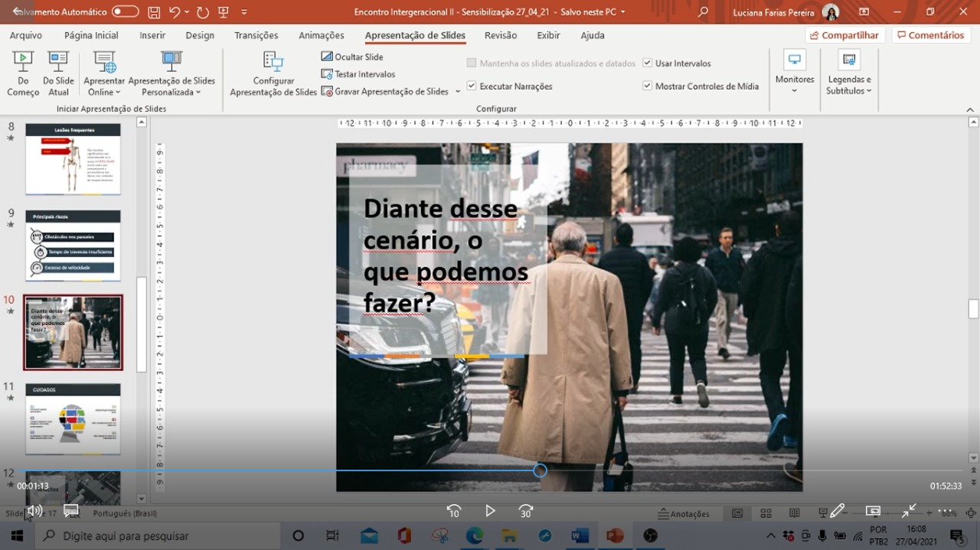The height and width of the screenshot is (550, 980).
Task: Click the save icon in title bar
Action: [x=154, y=12]
